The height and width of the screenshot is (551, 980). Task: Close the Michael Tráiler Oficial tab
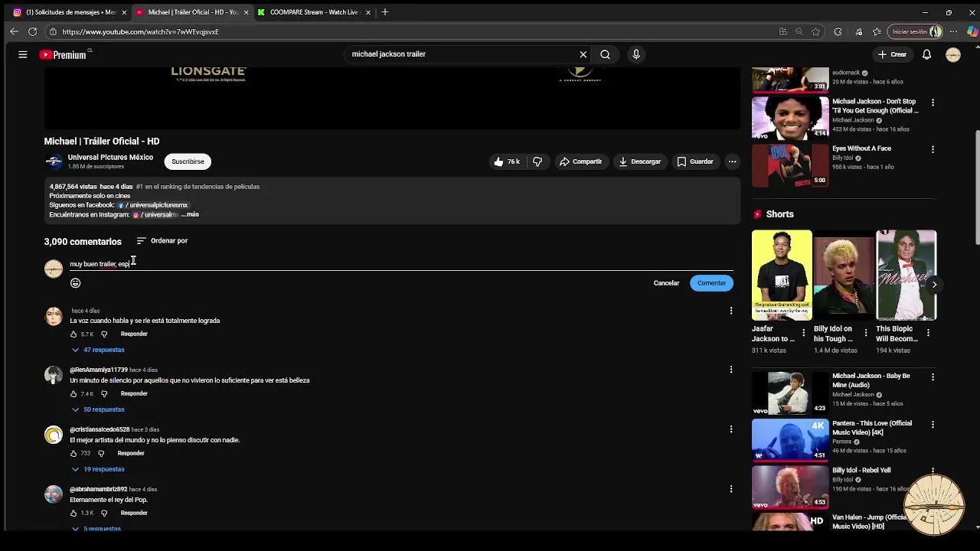point(246,12)
